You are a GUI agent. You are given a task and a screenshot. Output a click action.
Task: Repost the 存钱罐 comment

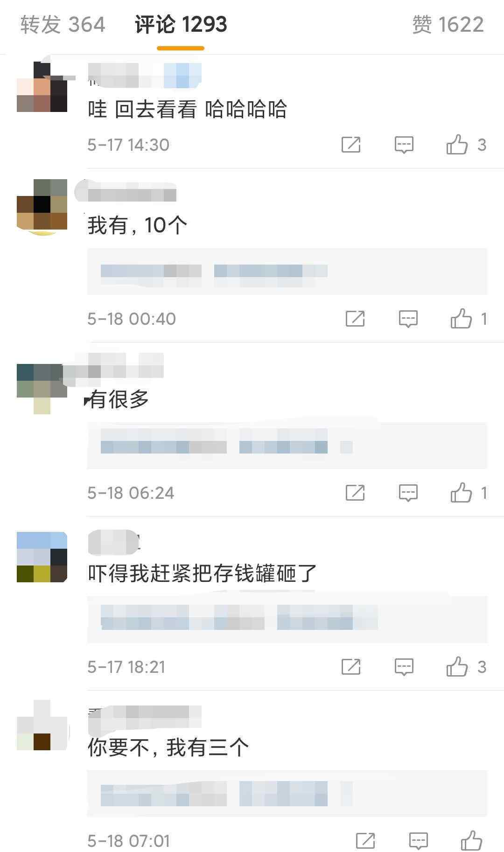[x=351, y=667]
